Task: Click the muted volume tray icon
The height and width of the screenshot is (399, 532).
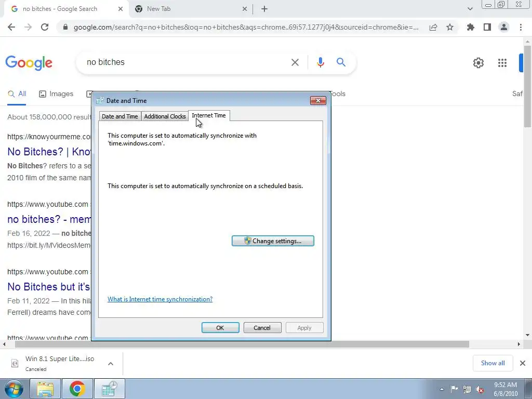Action: point(480,389)
